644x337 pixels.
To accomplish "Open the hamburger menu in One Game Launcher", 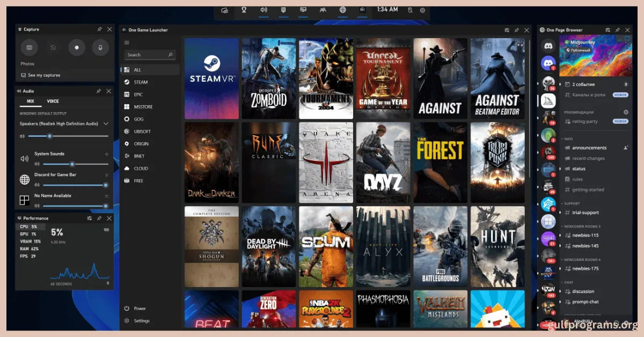I will [x=127, y=42].
